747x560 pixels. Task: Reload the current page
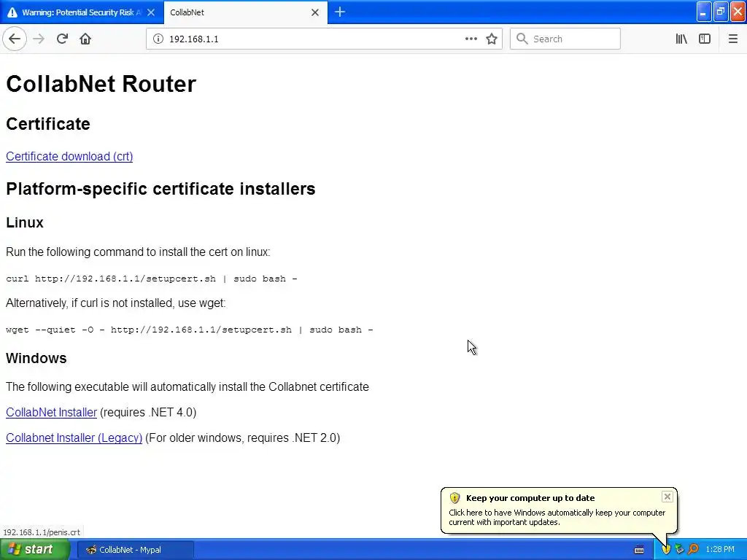[x=62, y=39]
